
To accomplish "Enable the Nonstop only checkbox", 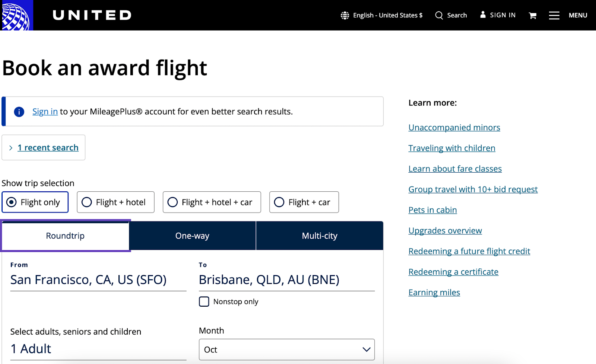I will pyautogui.click(x=204, y=301).
